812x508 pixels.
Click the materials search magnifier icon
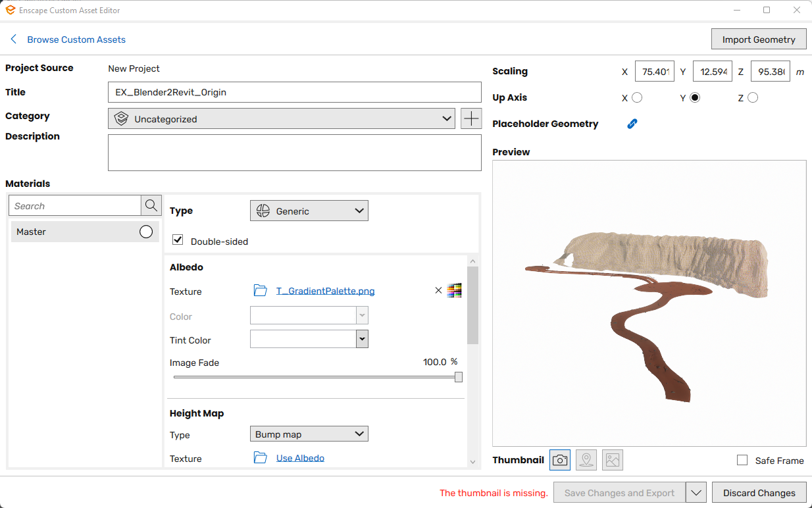click(151, 205)
